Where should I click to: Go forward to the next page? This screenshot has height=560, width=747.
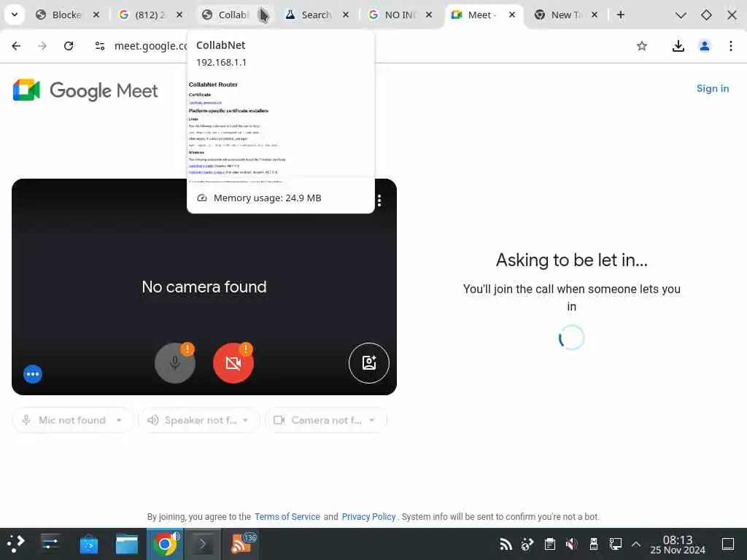click(x=42, y=46)
